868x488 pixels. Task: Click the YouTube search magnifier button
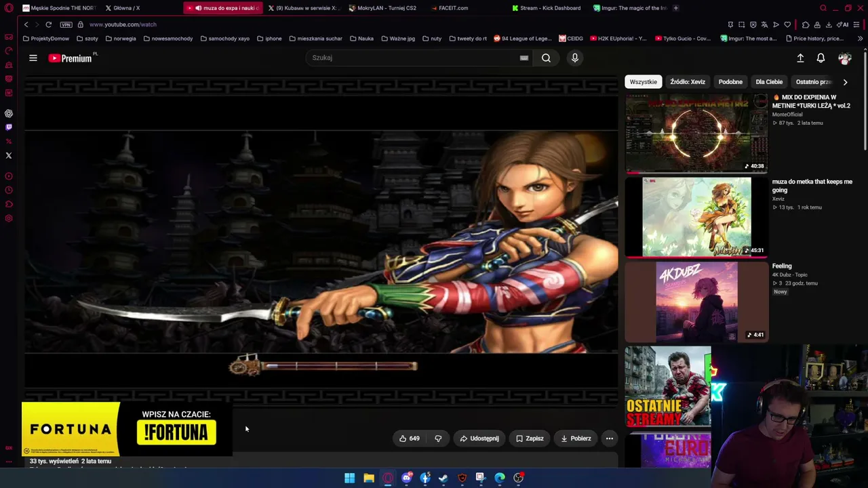pos(546,58)
